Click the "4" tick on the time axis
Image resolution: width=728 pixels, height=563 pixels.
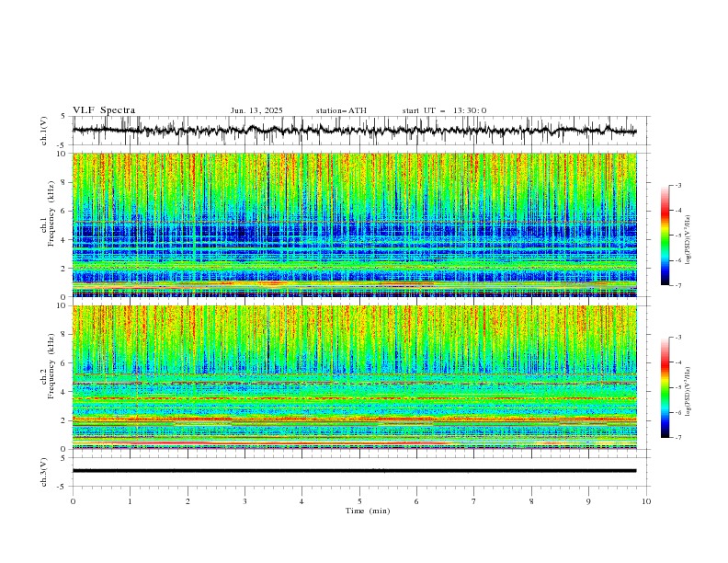pos(301,501)
